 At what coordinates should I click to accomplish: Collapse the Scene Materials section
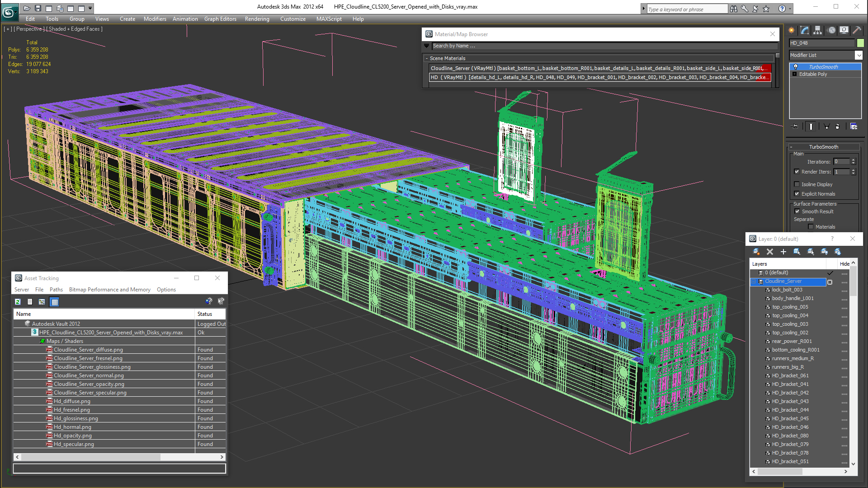(x=426, y=58)
